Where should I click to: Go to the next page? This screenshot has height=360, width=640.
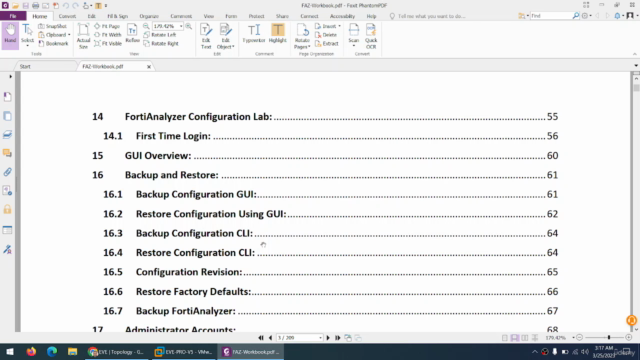pos(328,338)
